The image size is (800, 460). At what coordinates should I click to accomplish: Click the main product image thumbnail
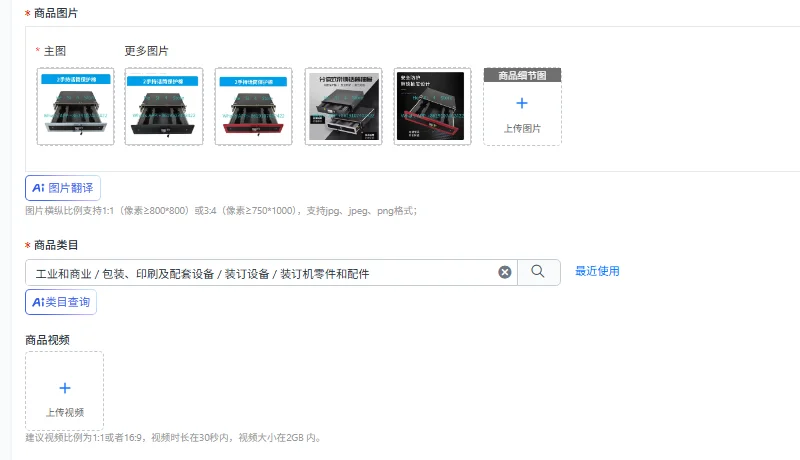tap(76, 107)
